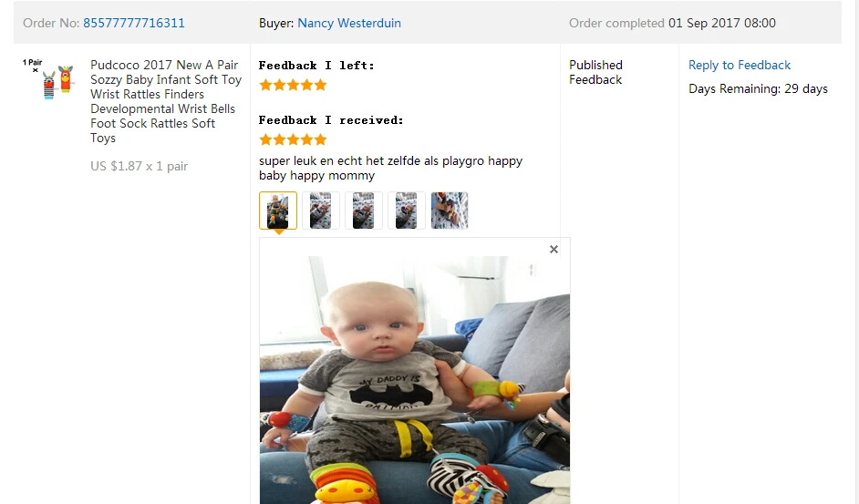
Task: Select the third feedback photo thumbnail
Action: pos(363,211)
